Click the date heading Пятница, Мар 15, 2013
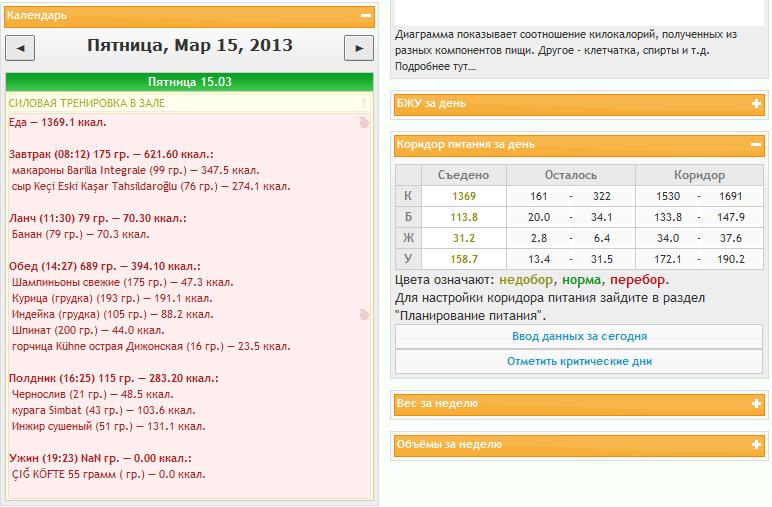The image size is (772, 507). 190,45
